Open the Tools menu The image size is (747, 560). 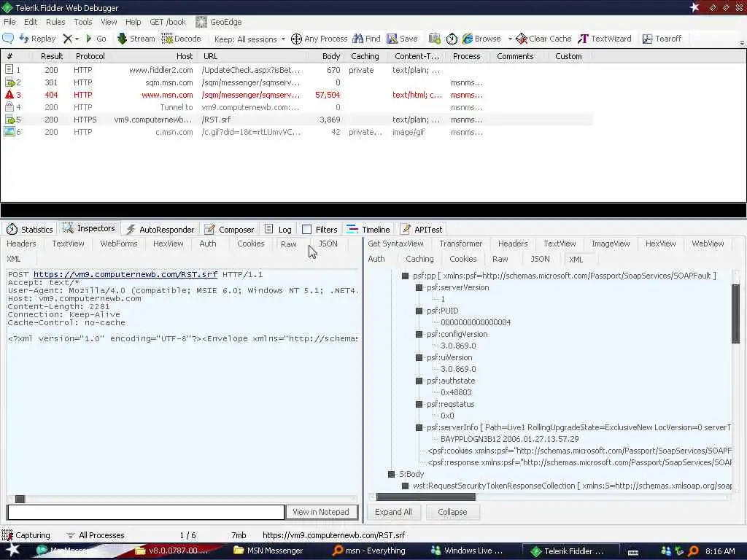[x=83, y=22]
